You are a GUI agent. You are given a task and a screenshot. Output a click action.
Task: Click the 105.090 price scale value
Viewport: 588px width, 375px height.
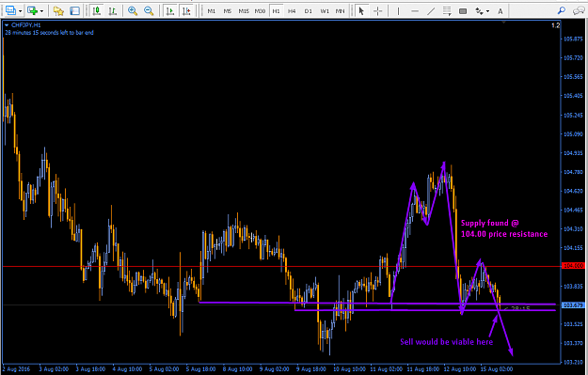(573, 133)
